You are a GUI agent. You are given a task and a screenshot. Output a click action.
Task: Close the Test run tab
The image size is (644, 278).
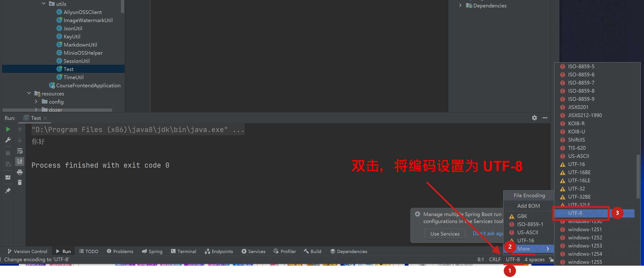click(x=45, y=118)
